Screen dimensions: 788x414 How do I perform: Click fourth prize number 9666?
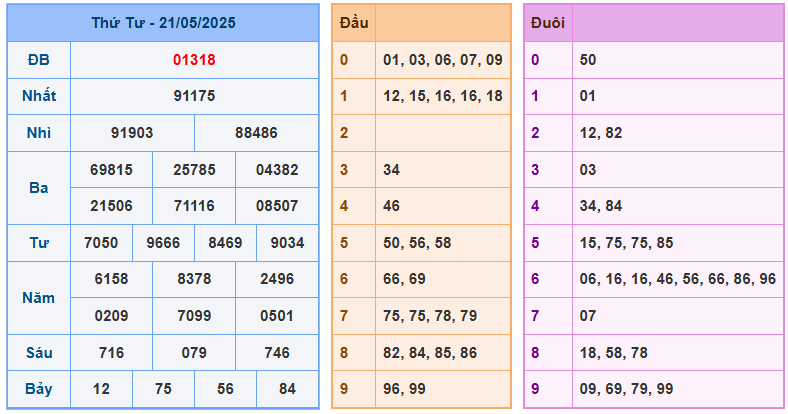coord(163,243)
